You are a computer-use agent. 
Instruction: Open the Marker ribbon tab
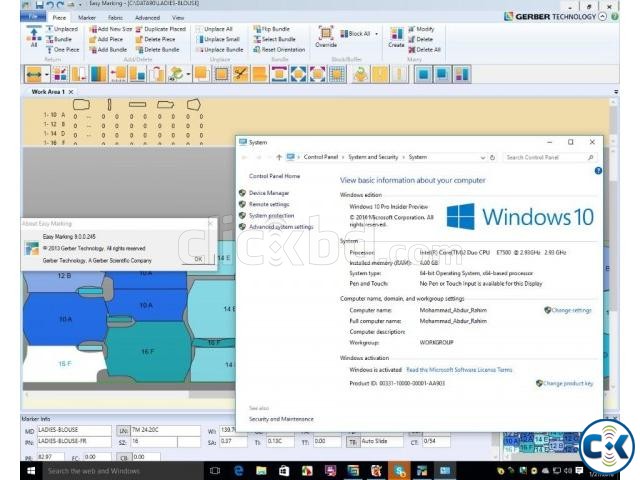tap(87, 18)
